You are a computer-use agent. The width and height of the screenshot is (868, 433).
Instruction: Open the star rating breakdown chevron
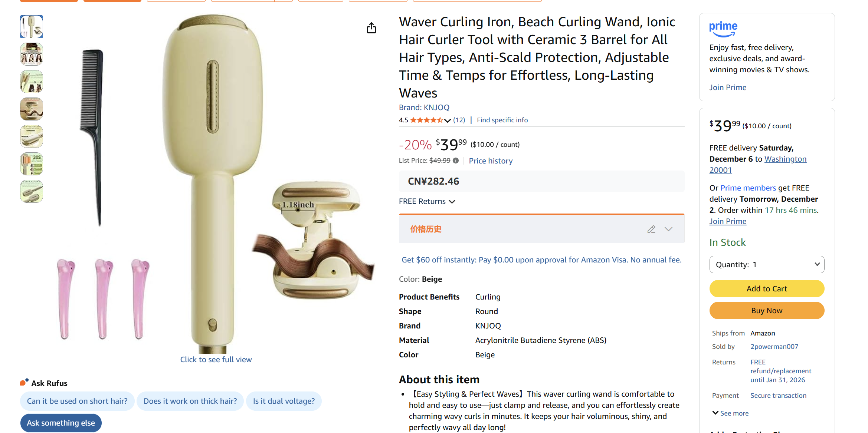448,120
